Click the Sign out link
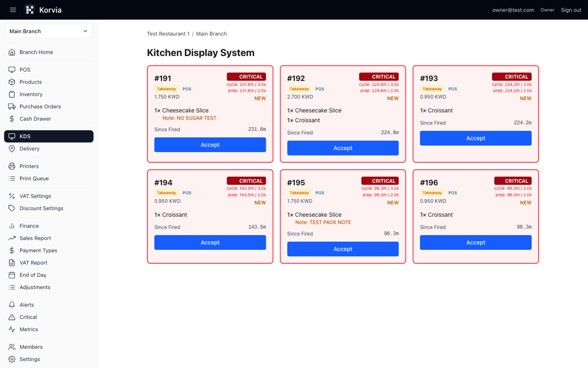 click(571, 10)
